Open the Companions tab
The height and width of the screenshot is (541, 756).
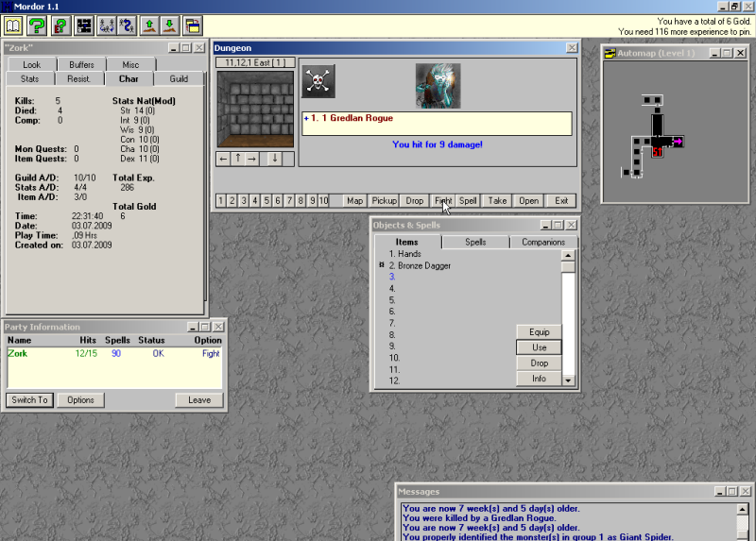point(543,243)
